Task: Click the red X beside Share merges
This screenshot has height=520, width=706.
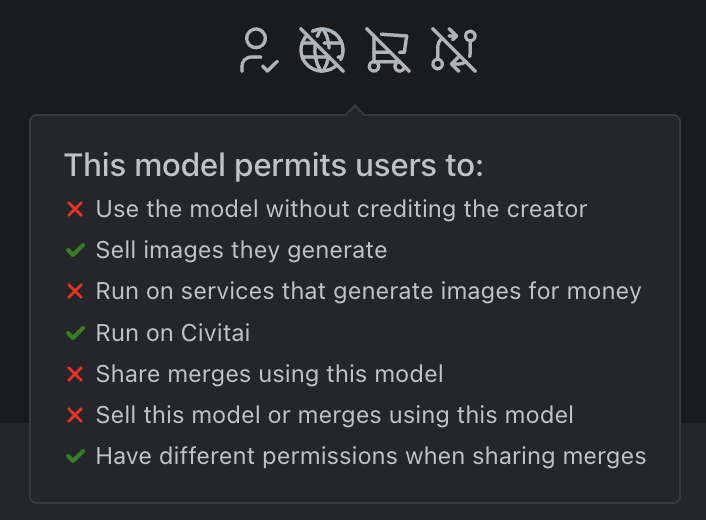Action: 75,374
